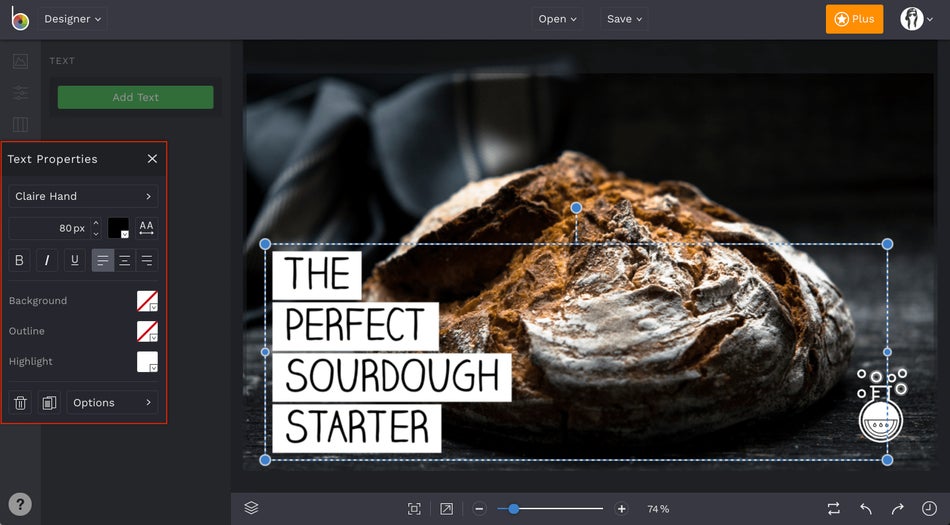
Task: Open the Highlight color swatch
Action: (x=147, y=362)
